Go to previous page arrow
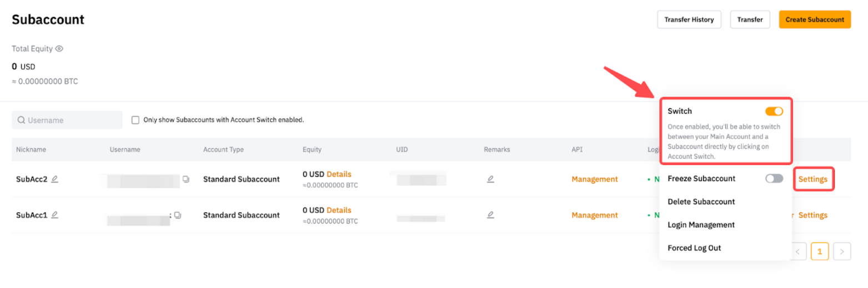The width and height of the screenshot is (868, 288). [798, 251]
